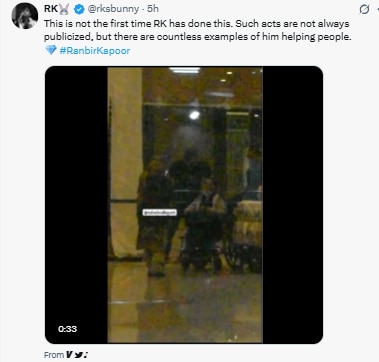Open the RK display name
The image size is (379, 362).
click(x=51, y=9)
